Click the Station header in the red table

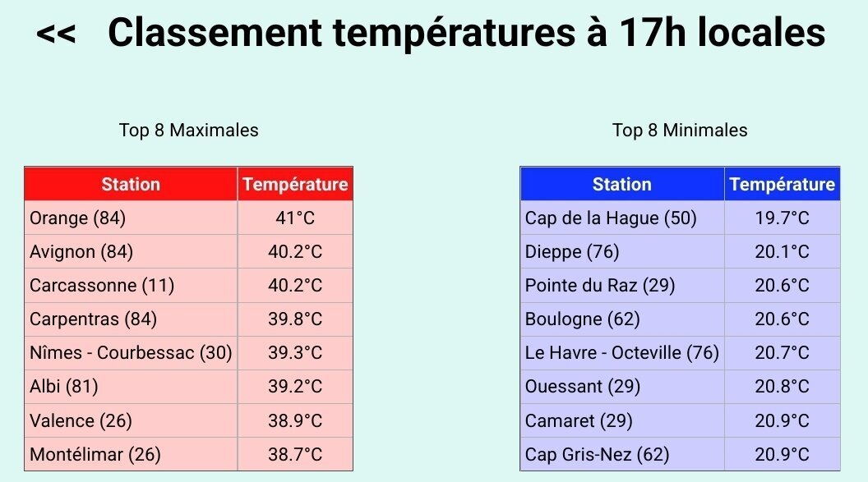click(131, 185)
